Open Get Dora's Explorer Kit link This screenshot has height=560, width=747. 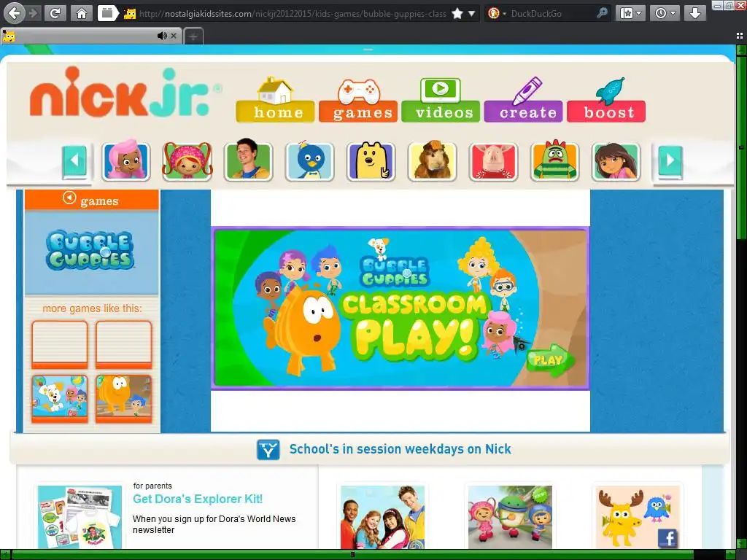click(198, 499)
